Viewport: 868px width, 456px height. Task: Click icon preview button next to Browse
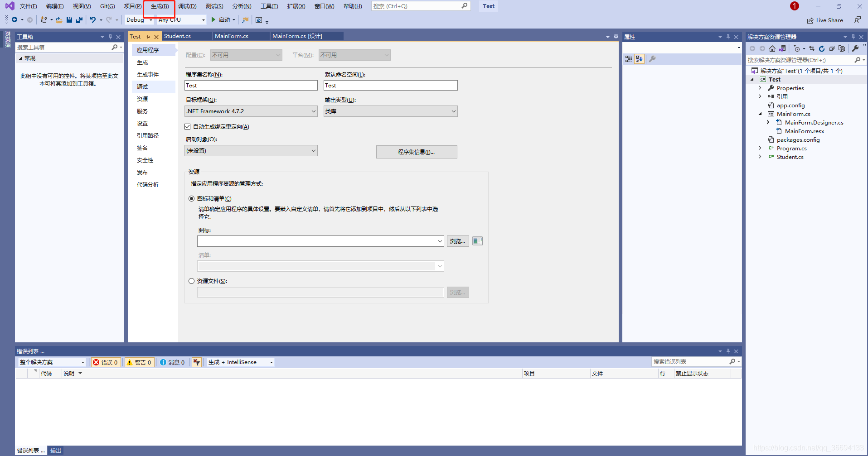click(x=477, y=241)
